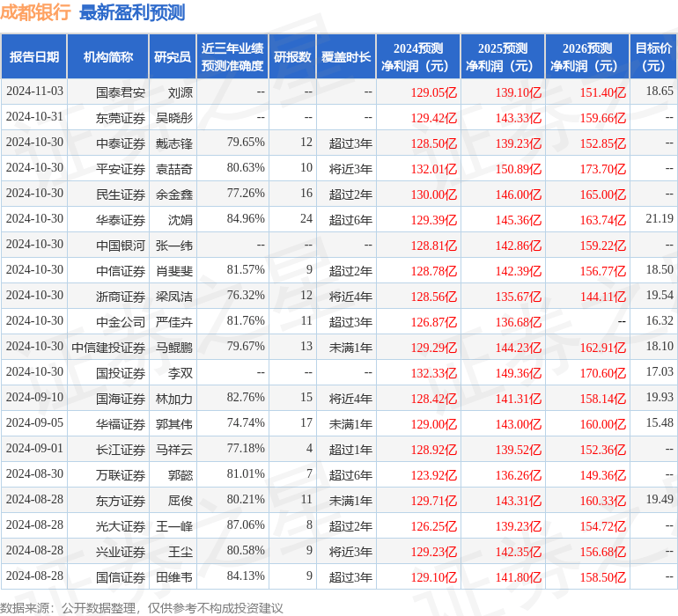Select institution 浙商证券

tap(121, 296)
